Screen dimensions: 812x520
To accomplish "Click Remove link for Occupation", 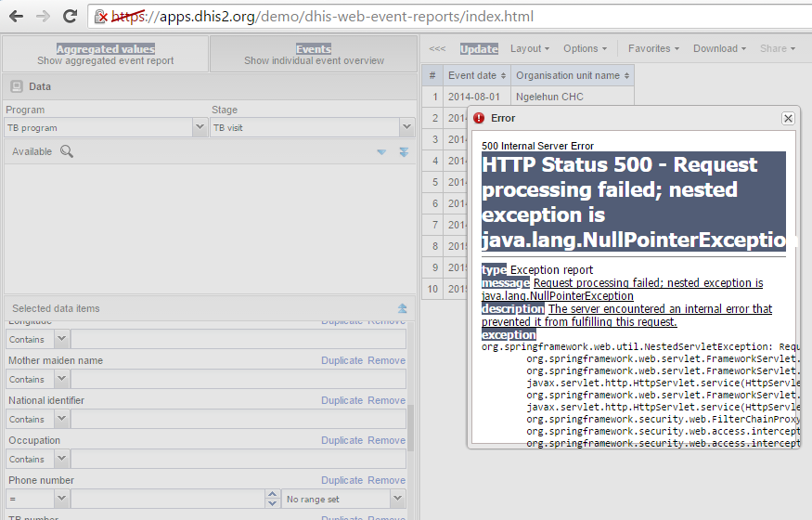I will tap(386, 440).
